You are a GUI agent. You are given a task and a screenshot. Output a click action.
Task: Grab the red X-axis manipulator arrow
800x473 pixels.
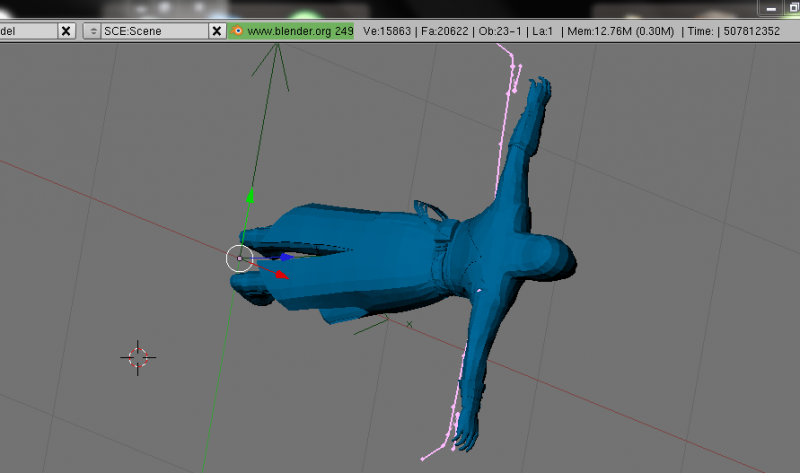(x=282, y=273)
